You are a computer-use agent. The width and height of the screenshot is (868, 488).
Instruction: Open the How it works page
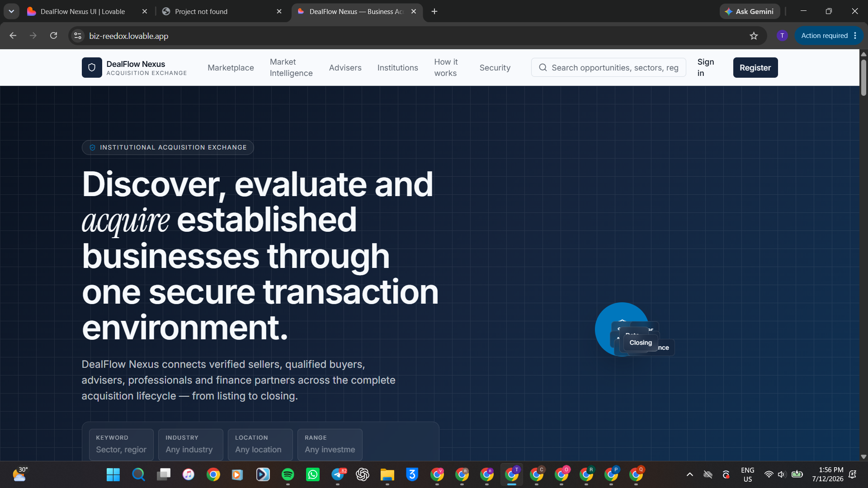click(446, 68)
